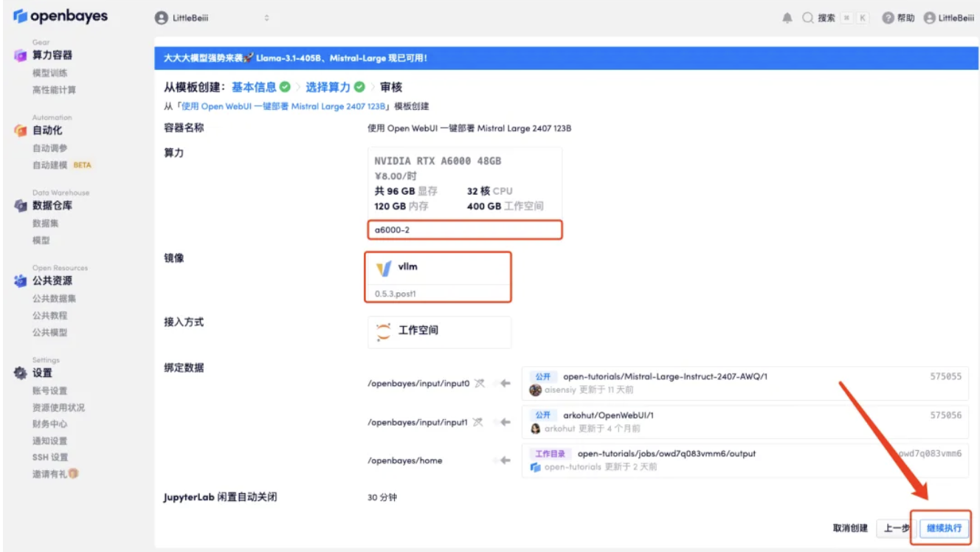This screenshot has height=552, width=980.
Task: Click the workspace Jupyter icon
Action: coord(383,331)
